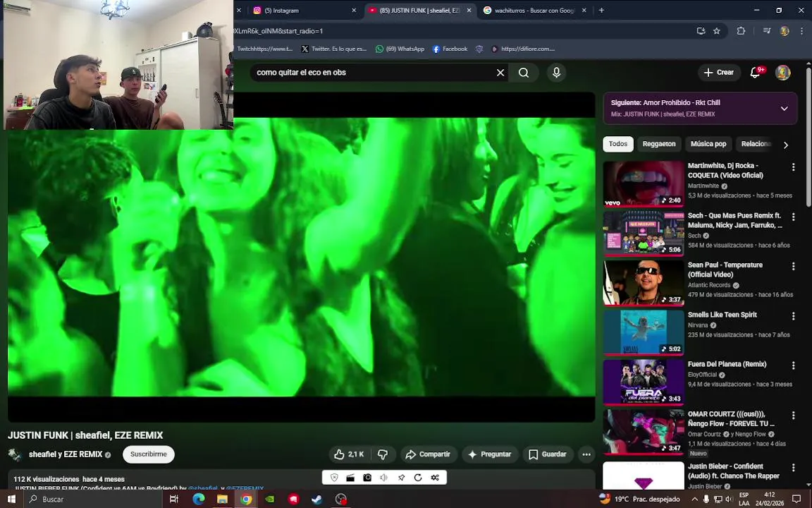The image size is (812, 508).
Task: Open options for Fuera Del Planeta
Action: (x=793, y=365)
